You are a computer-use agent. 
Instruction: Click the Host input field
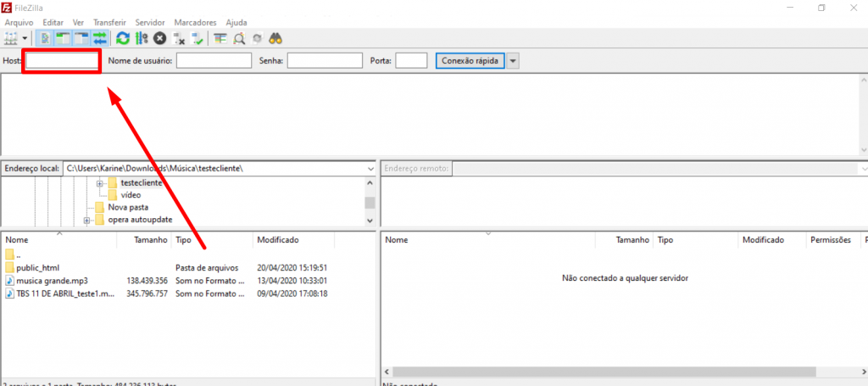pos(61,61)
